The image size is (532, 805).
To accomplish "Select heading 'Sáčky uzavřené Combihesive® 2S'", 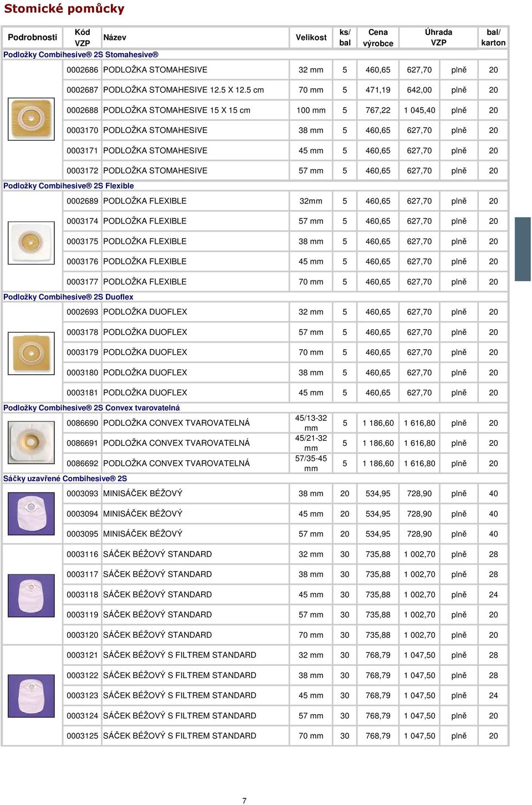I will (65, 478).
